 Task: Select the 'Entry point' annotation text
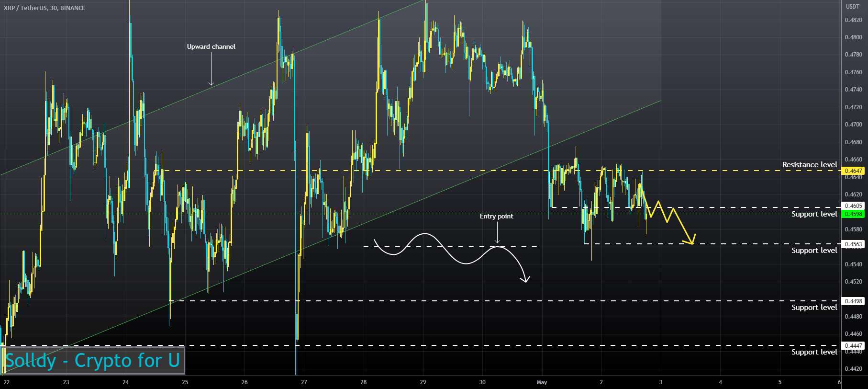pos(496,216)
